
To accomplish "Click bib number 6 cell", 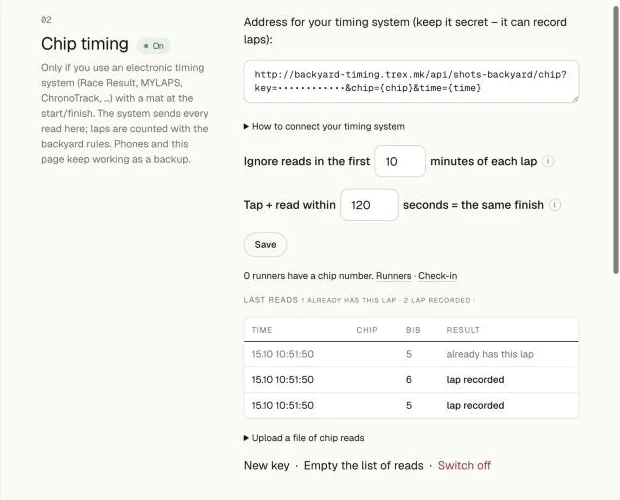I will (x=409, y=380).
